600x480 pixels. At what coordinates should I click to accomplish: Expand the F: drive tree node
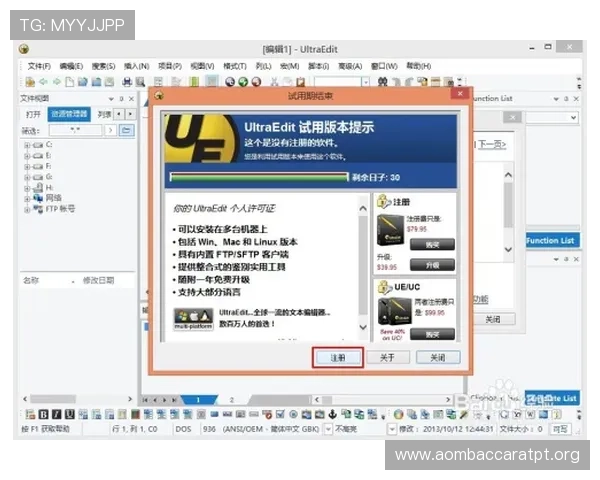27,167
